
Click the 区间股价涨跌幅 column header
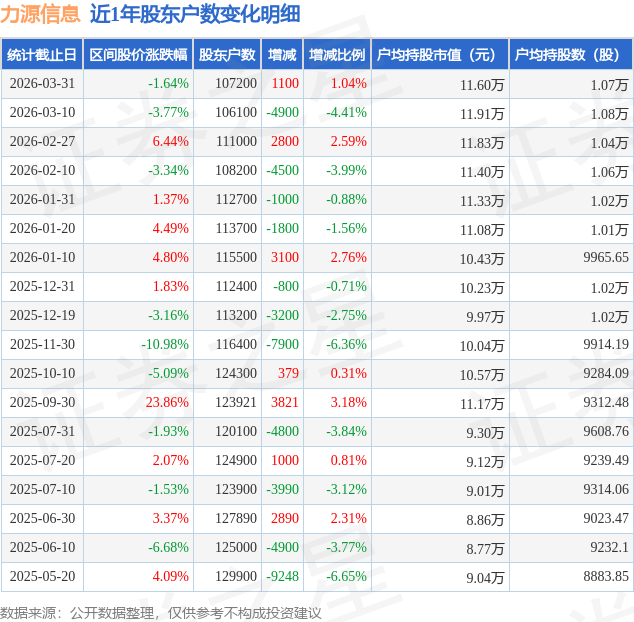[137, 55]
